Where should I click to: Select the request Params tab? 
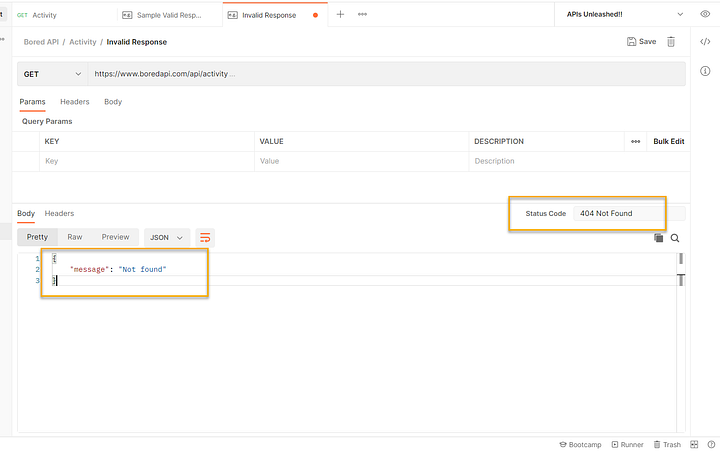click(x=32, y=102)
